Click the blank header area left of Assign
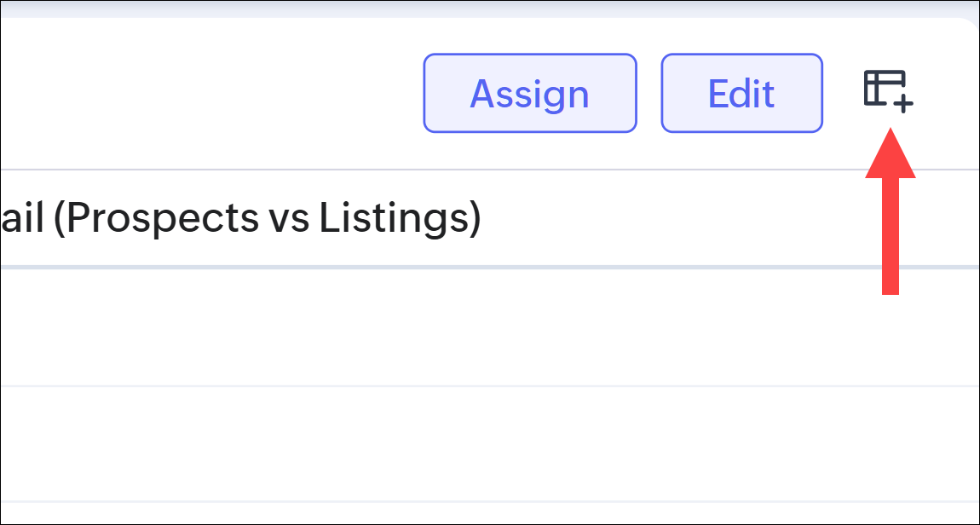Viewport: 980px width, 525px height. (213, 94)
